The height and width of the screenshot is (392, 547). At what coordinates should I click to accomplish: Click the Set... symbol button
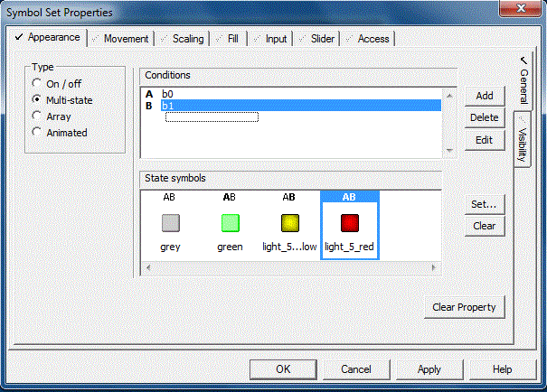pos(485,204)
